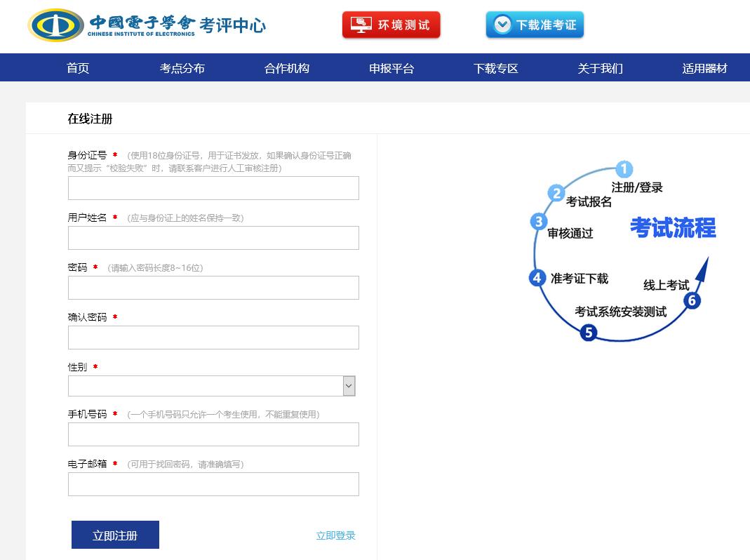This screenshot has width=750, height=560.
Task: Visit the 关于我们 page
Action: [600, 67]
